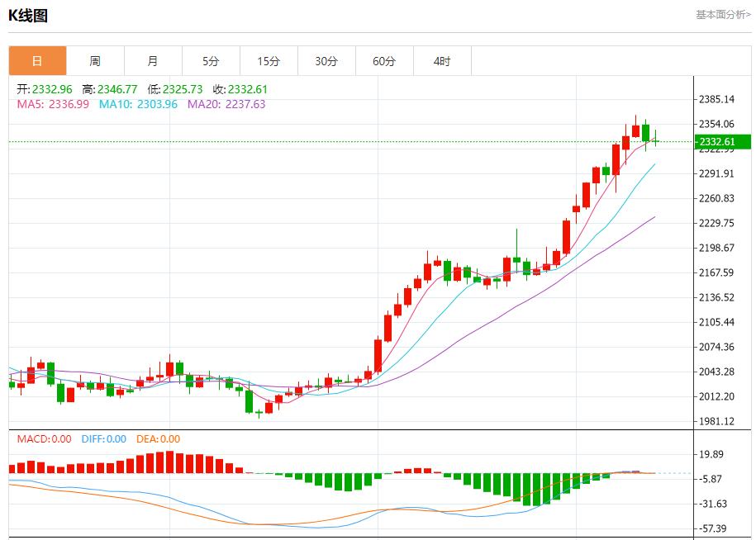
Task: Click the DEA value label
Action: coord(158,439)
